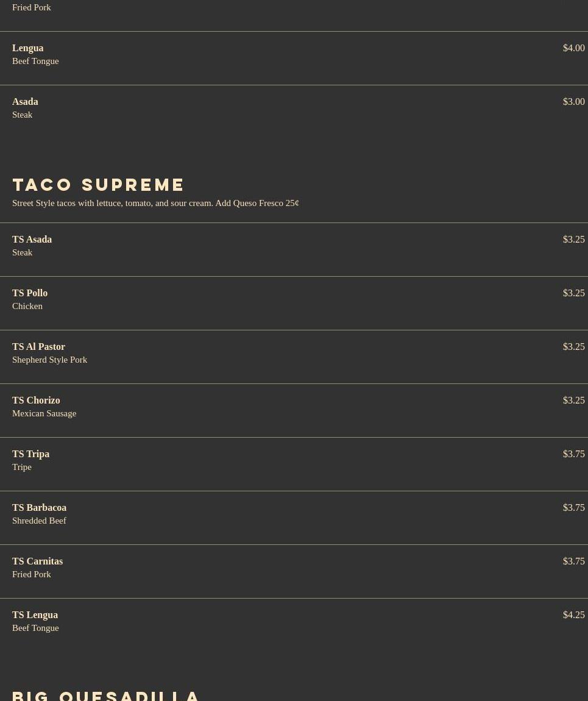Click the TS Pollo item name

point(30,293)
